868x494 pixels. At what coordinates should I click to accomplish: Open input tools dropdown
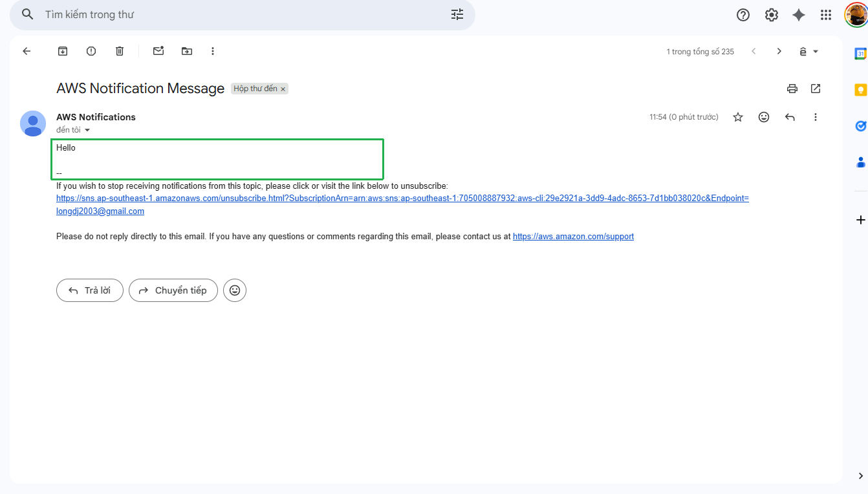(x=809, y=51)
